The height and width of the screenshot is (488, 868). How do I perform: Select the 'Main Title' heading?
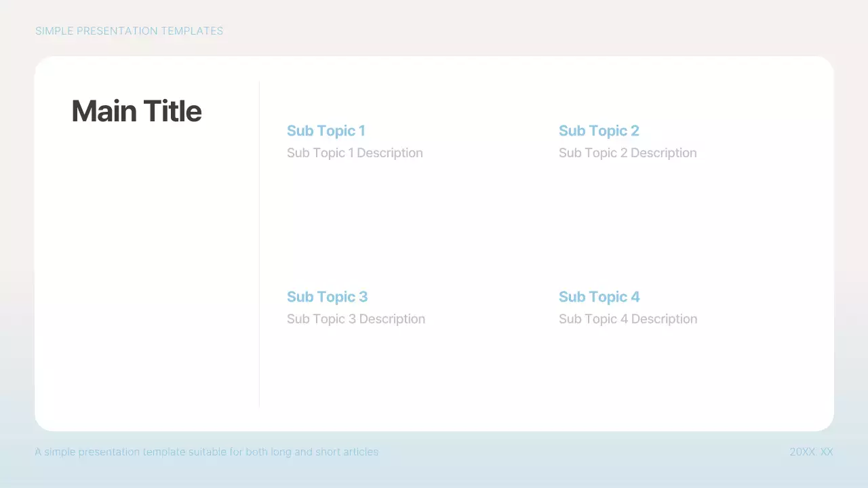[x=136, y=111]
